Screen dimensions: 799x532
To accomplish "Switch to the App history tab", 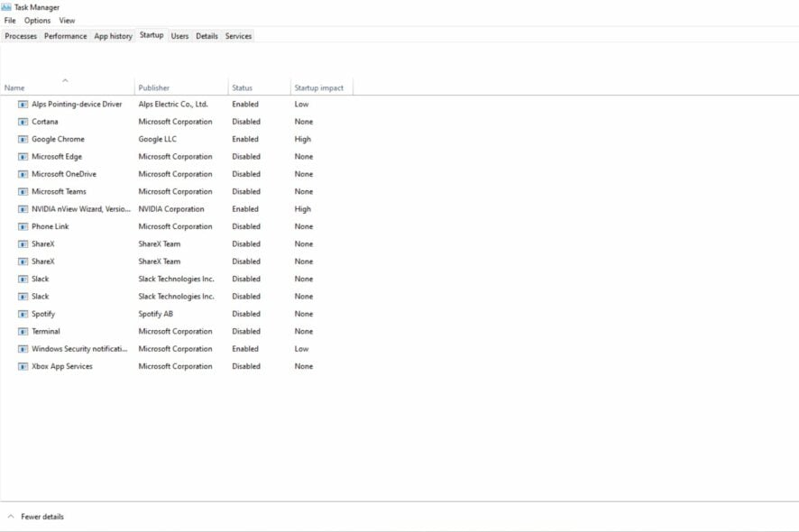I will (113, 36).
